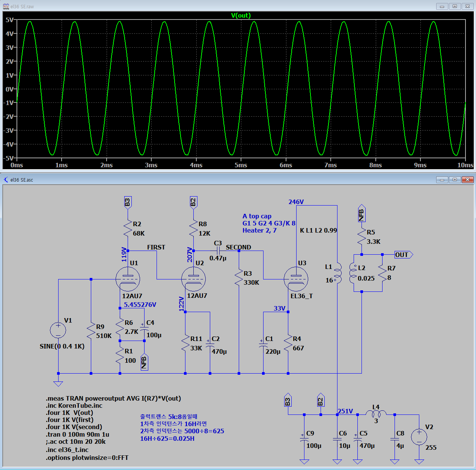Viewport: 476px width, 470px height.
Task: Minimize the el36 SE.raw plot window
Action: (442, 6)
